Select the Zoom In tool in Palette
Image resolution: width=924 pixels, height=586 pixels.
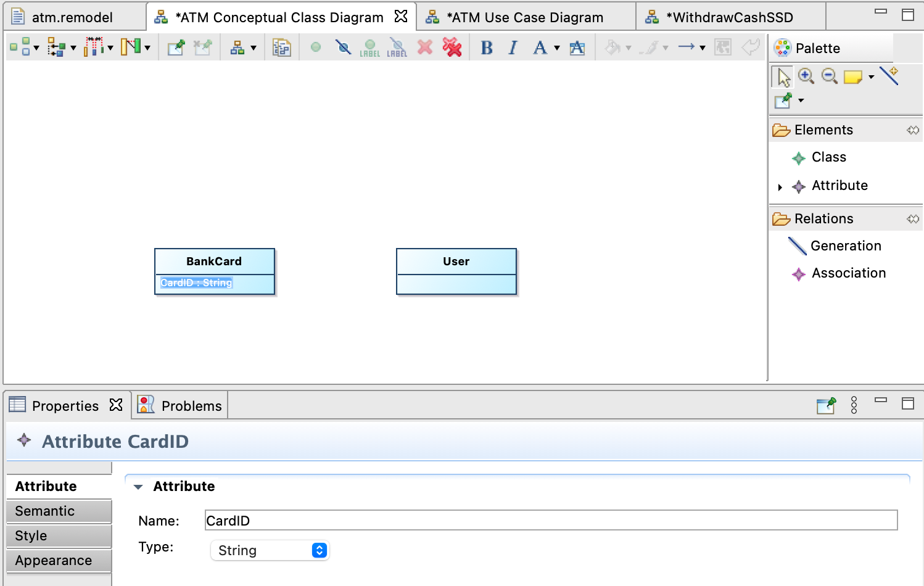806,76
